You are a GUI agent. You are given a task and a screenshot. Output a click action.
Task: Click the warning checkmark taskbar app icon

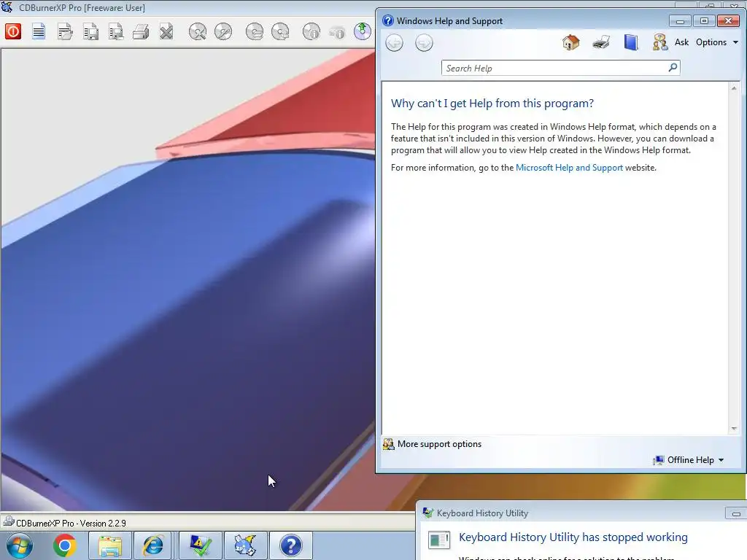click(x=201, y=545)
